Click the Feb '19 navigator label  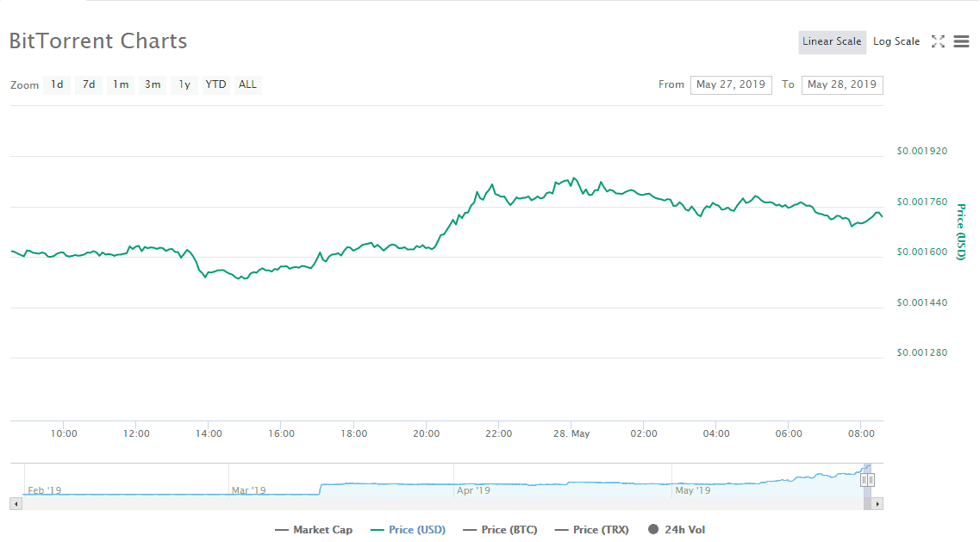pos(44,491)
